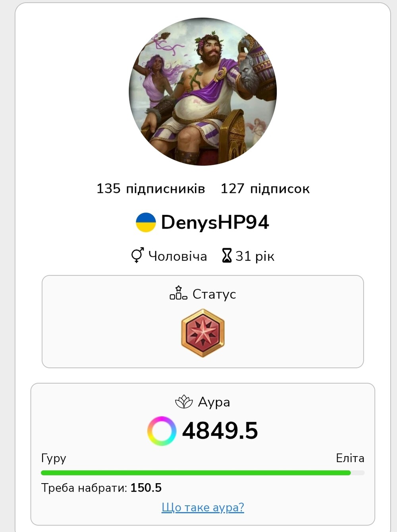Click the Аура section heading
The image size is (397, 532).
[214, 402]
